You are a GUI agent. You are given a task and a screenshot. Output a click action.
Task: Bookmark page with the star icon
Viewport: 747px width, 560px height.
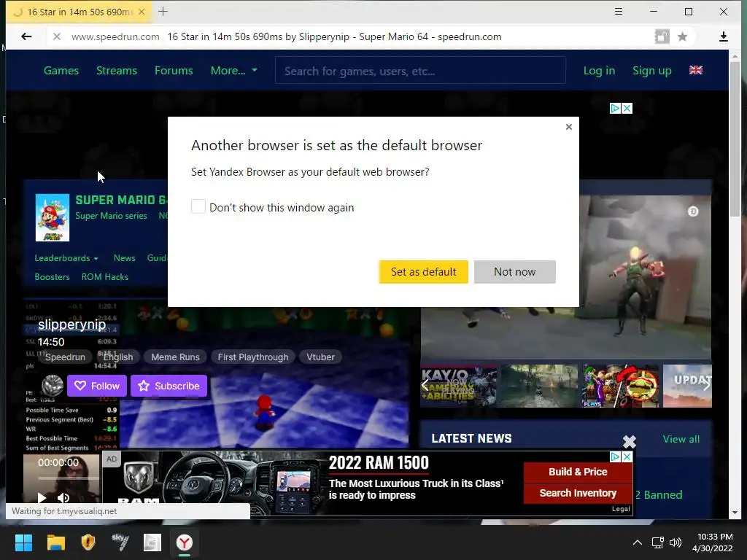(x=682, y=36)
